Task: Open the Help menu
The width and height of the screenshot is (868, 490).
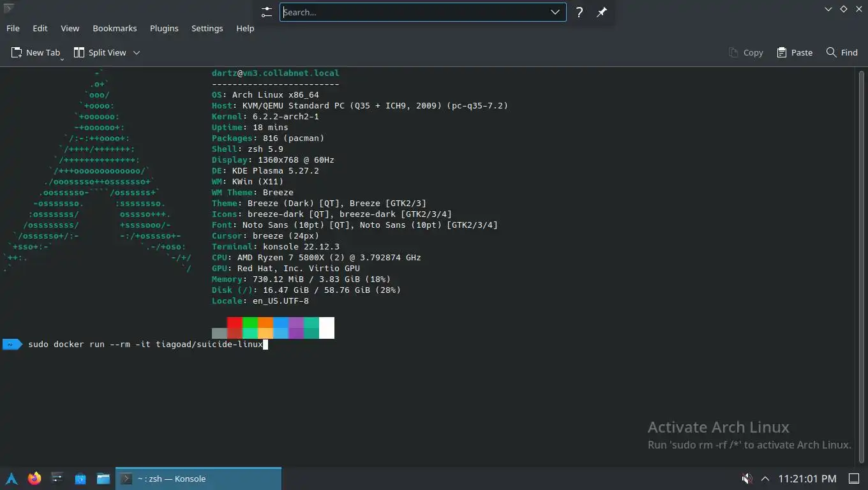Action: click(x=245, y=28)
